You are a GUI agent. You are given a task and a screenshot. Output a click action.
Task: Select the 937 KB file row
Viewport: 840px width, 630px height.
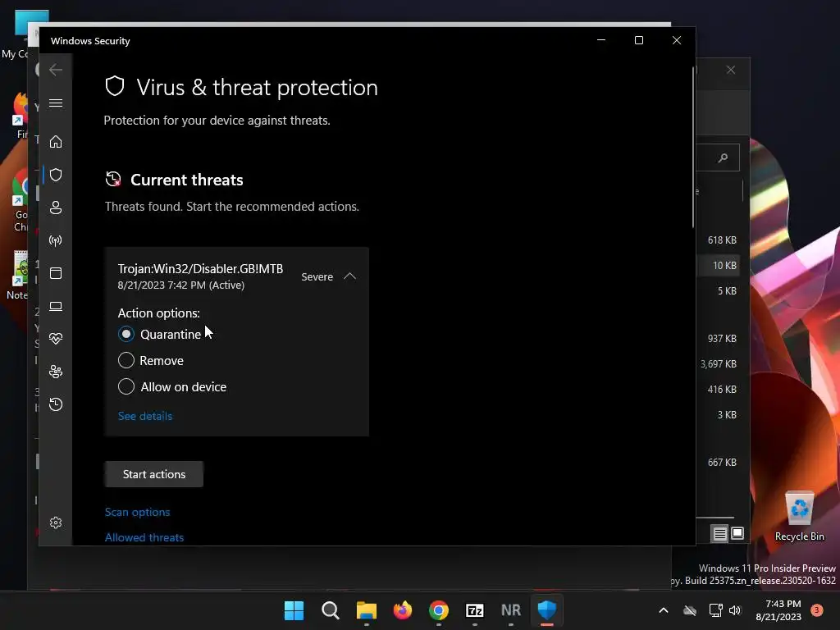pos(719,339)
